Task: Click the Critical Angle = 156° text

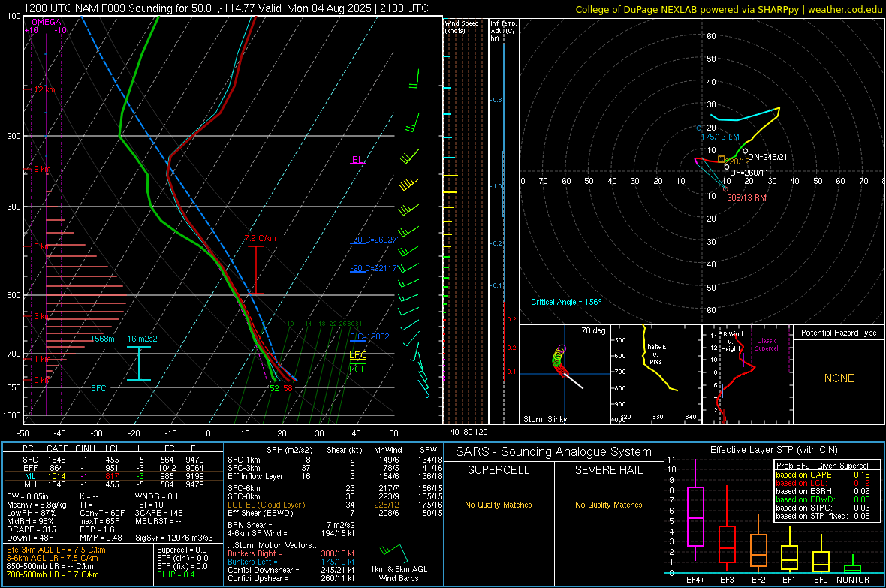Action: (566, 302)
